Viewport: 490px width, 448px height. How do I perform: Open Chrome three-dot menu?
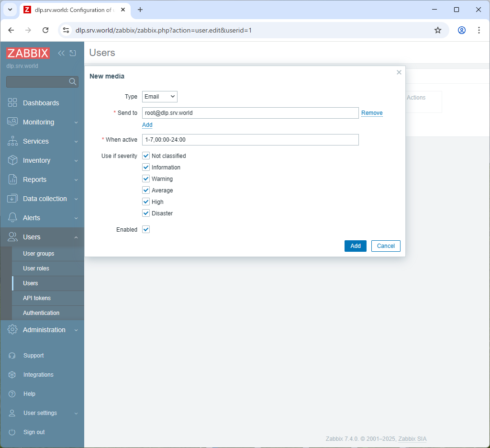click(x=479, y=30)
